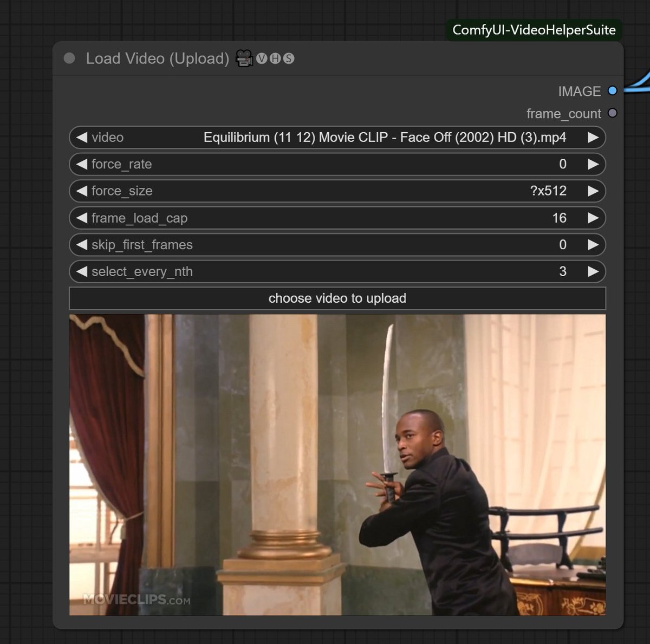This screenshot has width=650, height=644.
Task: Click the frame_count output label
Action: pyautogui.click(x=563, y=113)
